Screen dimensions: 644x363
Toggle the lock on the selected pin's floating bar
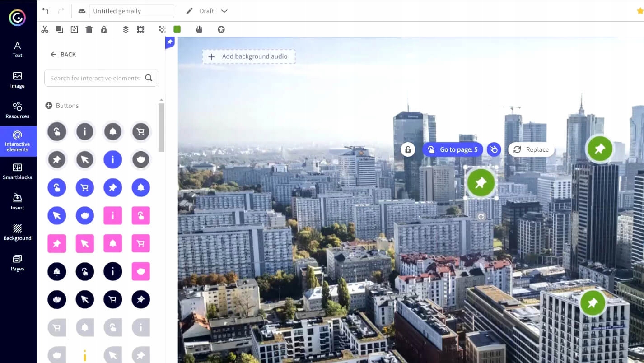[408, 149]
